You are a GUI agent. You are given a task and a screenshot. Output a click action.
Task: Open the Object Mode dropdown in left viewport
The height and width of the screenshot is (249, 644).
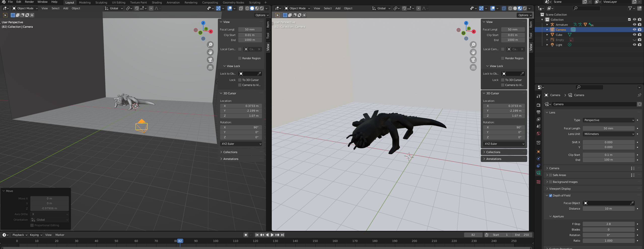(x=25, y=8)
